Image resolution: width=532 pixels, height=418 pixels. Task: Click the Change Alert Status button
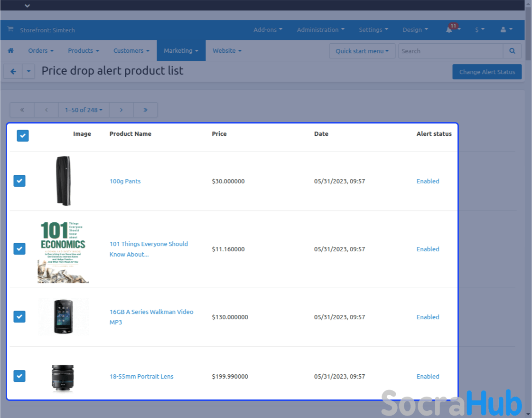[x=487, y=72]
